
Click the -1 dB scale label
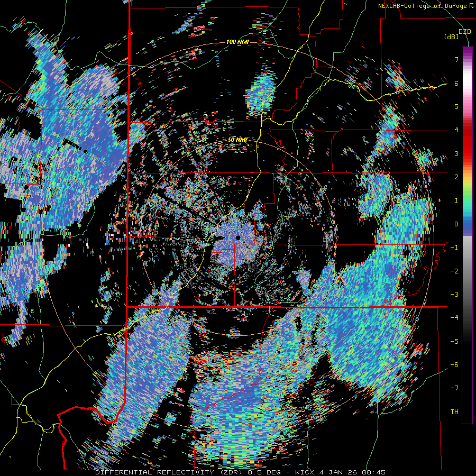click(454, 248)
